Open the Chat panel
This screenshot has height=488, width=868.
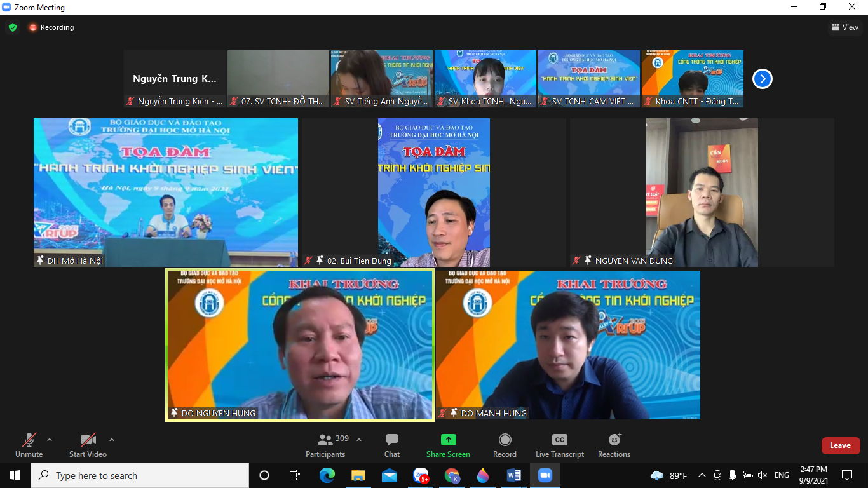point(392,445)
